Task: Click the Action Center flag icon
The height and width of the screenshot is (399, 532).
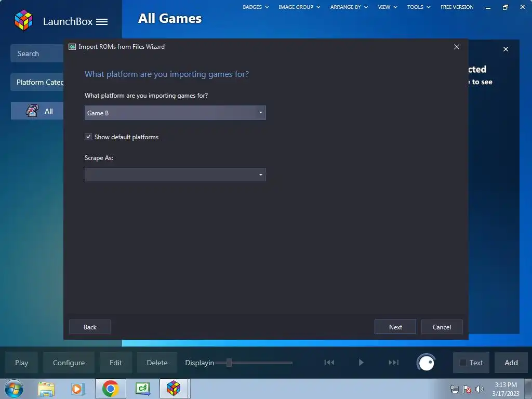Action: [467, 389]
